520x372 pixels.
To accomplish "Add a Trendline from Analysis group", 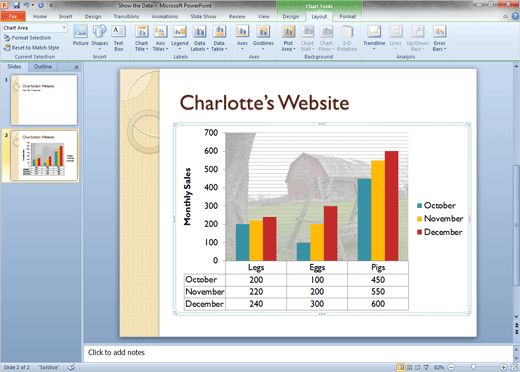I will pyautogui.click(x=374, y=37).
